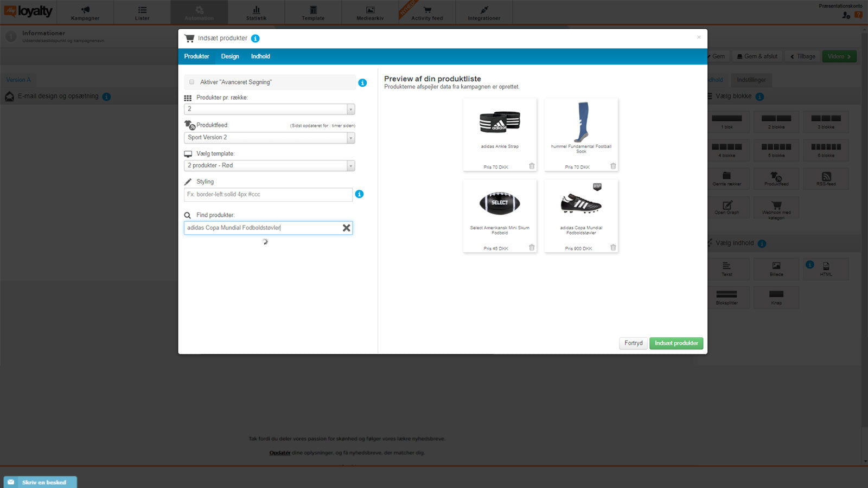Click Skriv en besked chat button
This screenshot has width=868, height=488.
(40, 482)
